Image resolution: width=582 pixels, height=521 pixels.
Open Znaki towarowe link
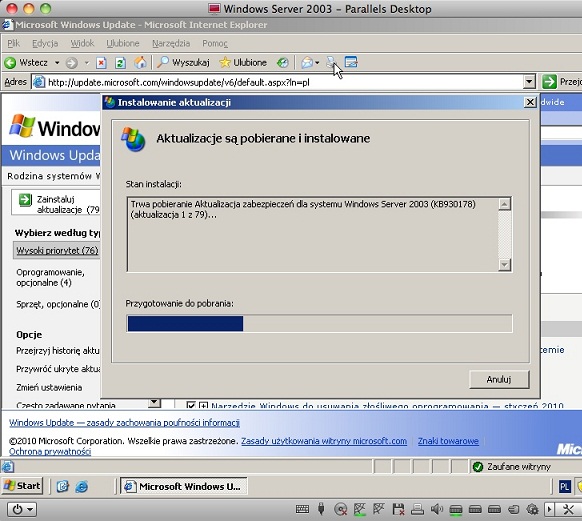(448, 441)
